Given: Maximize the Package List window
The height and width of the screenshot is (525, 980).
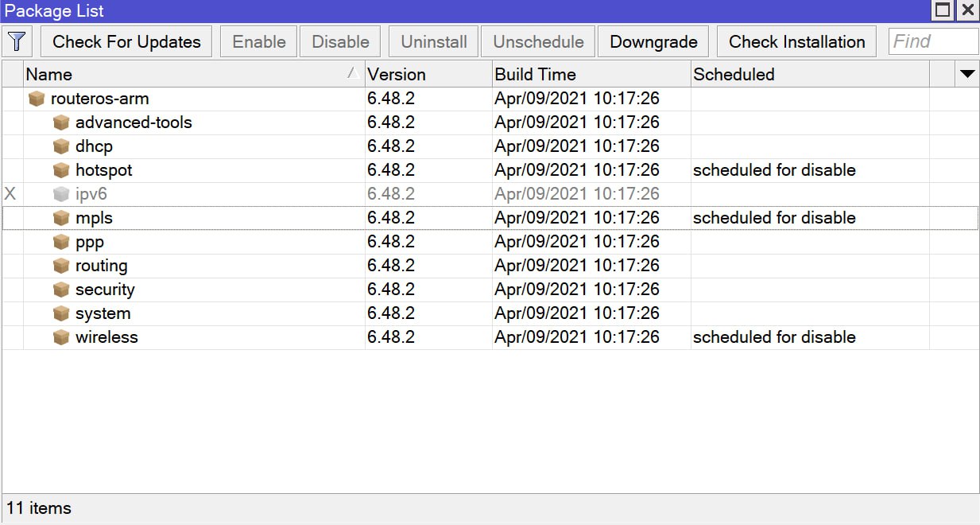Looking at the screenshot, I should (x=943, y=10).
